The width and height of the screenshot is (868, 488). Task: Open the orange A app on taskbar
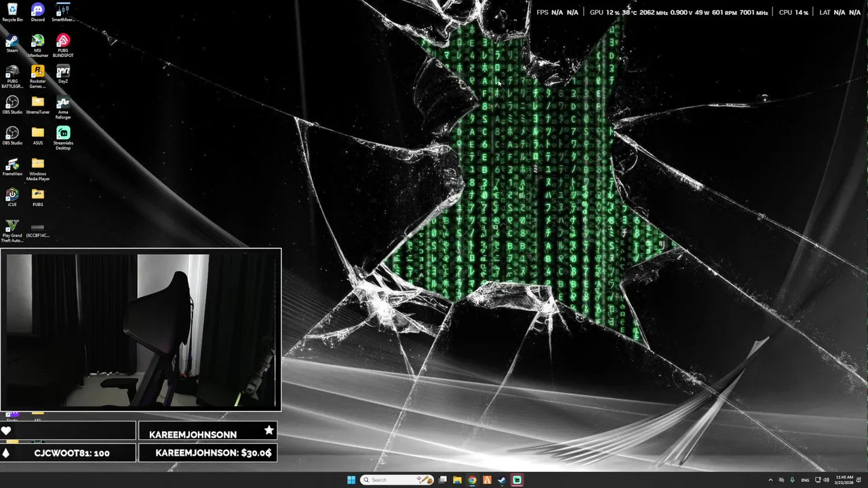(x=487, y=480)
